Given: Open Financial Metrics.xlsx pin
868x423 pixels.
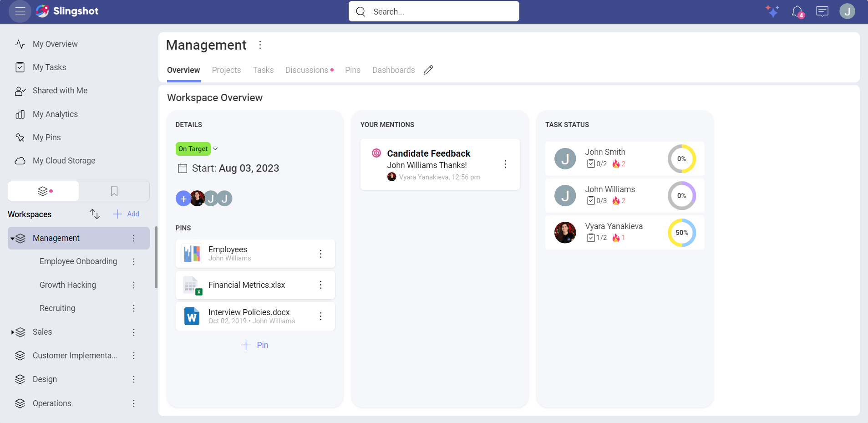Looking at the screenshot, I should point(255,285).
